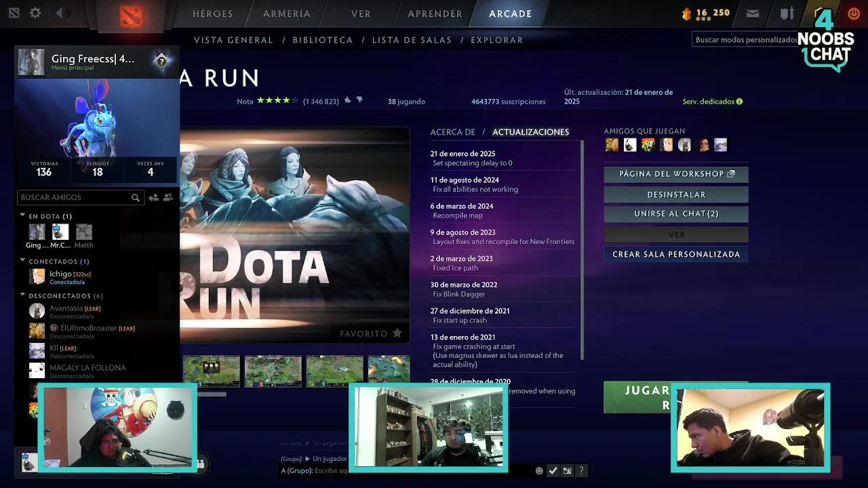Click Avantasia's friend avatar
Screen dimensions: 868x488
pos(37,311)
